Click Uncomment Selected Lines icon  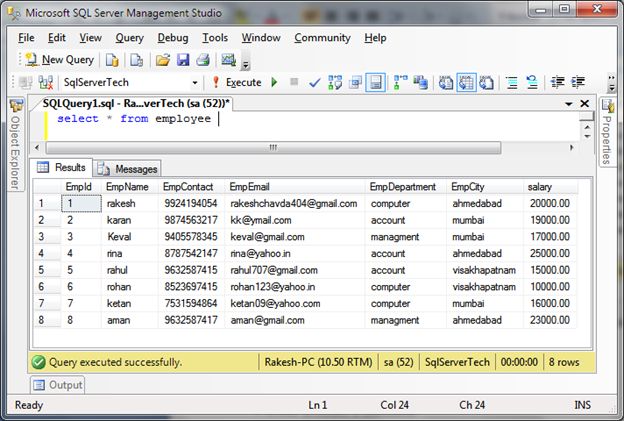pos(532,82)
